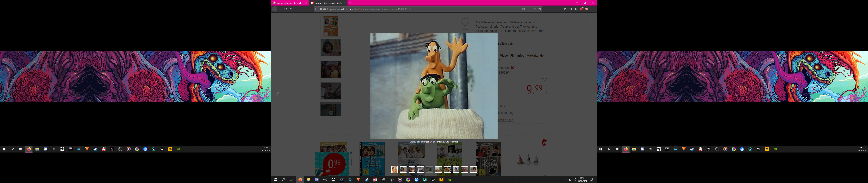Show tracking protection shield info
Image resolution: width=868 pixels, height=183 pixels.
tap(316, 9)
